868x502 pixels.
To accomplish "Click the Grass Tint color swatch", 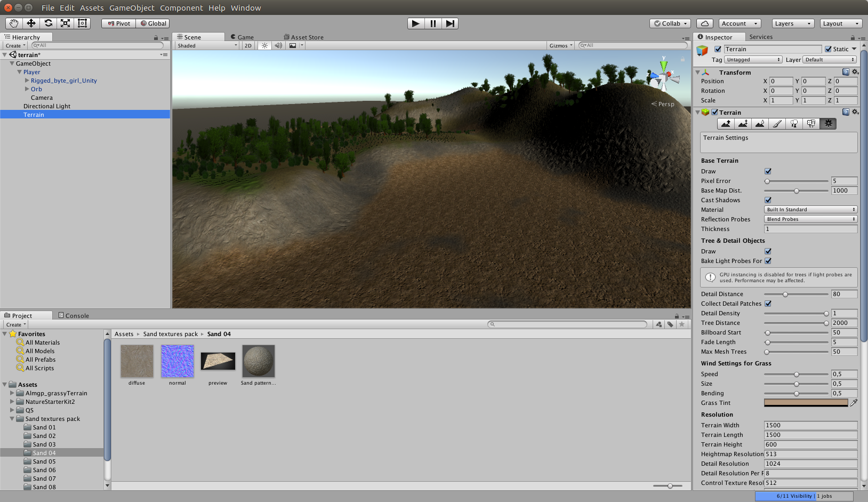I will tap(806, 403).
